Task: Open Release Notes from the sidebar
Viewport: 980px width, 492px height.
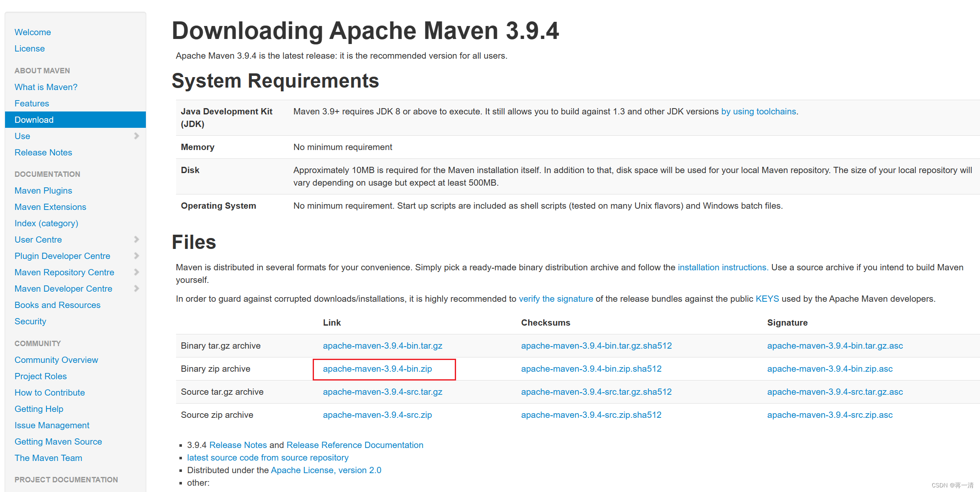Action: pos(43,152)
